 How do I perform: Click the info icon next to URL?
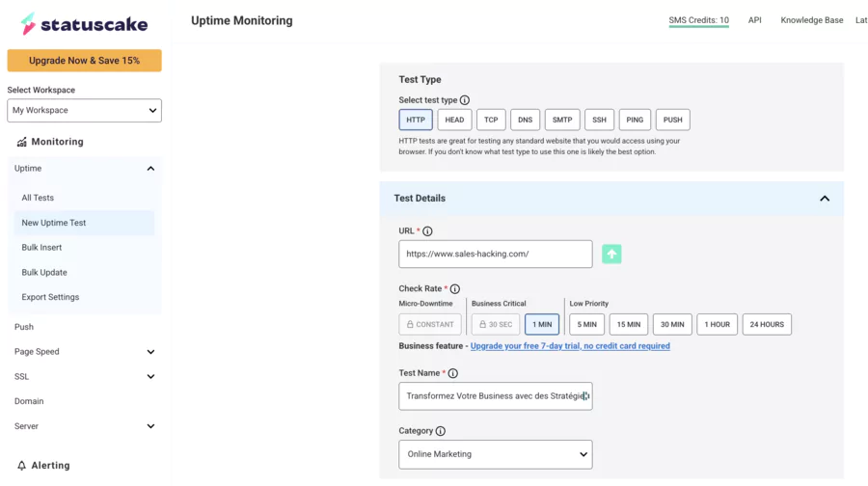tap(427, 231)
